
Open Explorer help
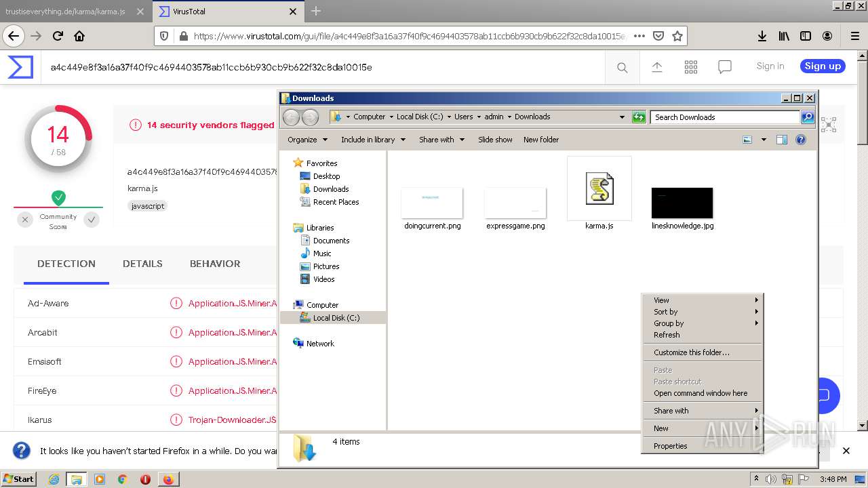[801, 140]
